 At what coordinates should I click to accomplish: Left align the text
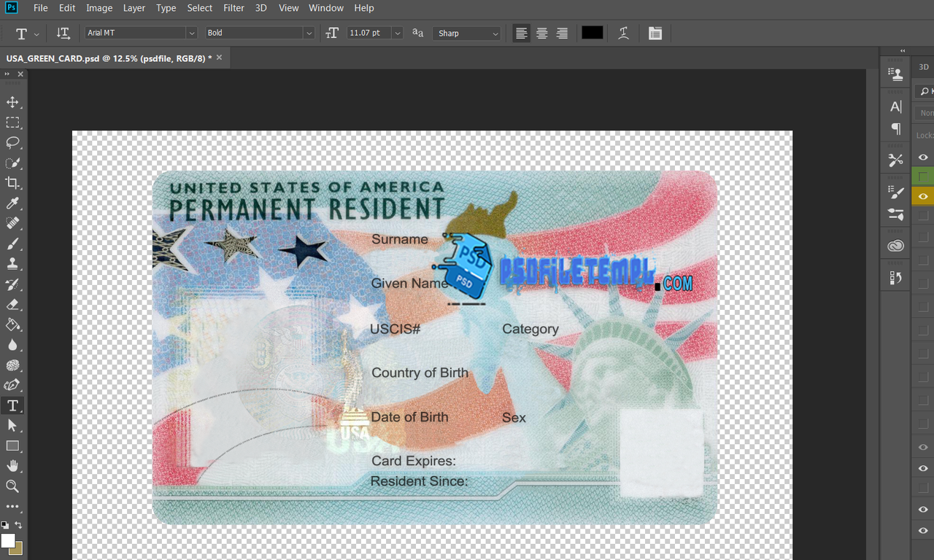point(521,34)
